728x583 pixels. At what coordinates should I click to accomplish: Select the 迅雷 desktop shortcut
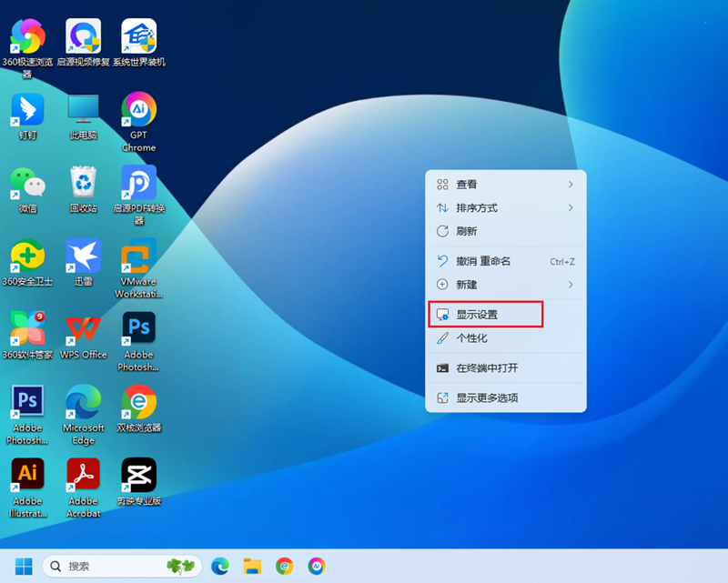(84, 256)
